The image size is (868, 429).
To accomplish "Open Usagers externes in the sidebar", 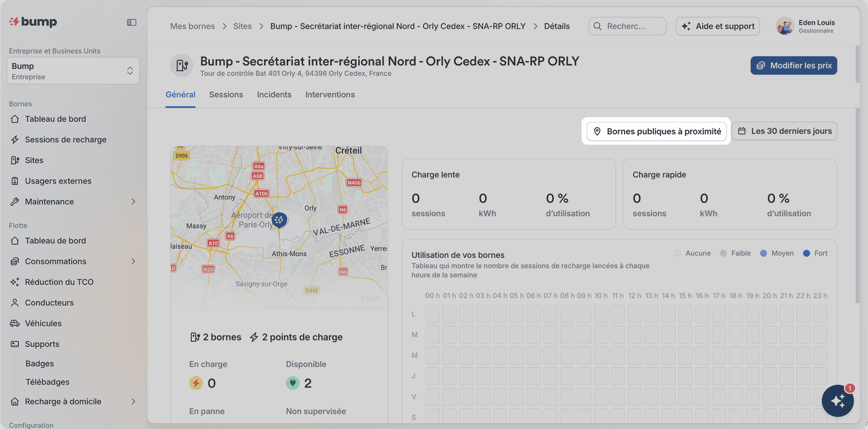I will pyautogui.click(x=73, y=181).
